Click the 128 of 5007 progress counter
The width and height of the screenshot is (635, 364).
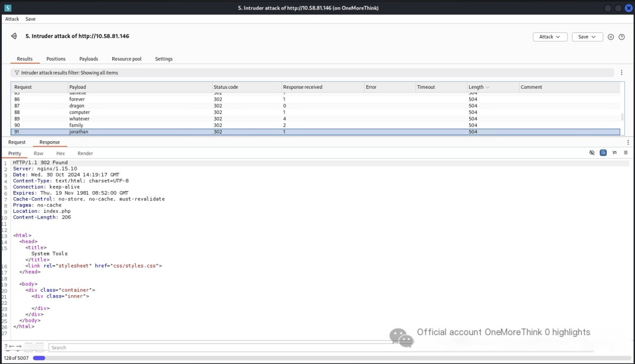pos(16,358)
